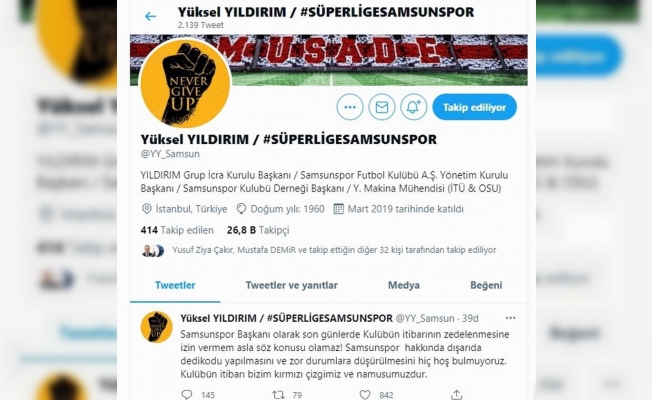
Task: Open mutual followers list with Yusuf Ziya Çakır
Action: [319, 250]
